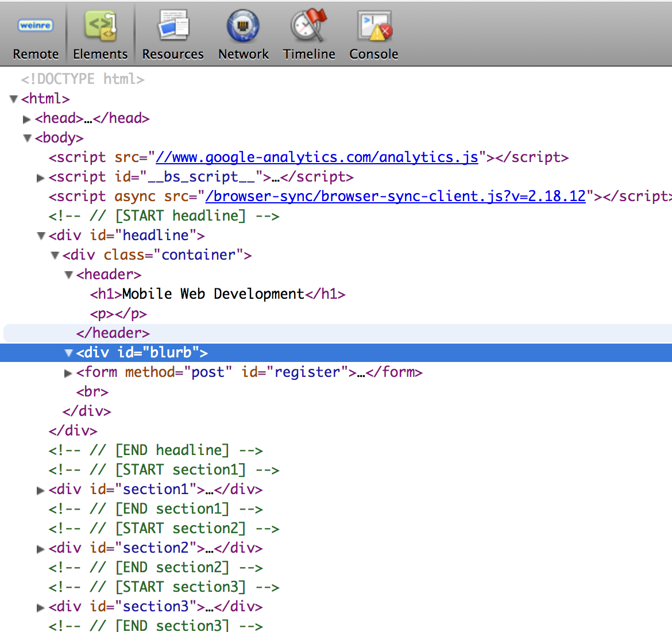This screenshot has width=672, height=632.
Task: Open the google-analytics analytics.js link
Action: coord(316,157)
